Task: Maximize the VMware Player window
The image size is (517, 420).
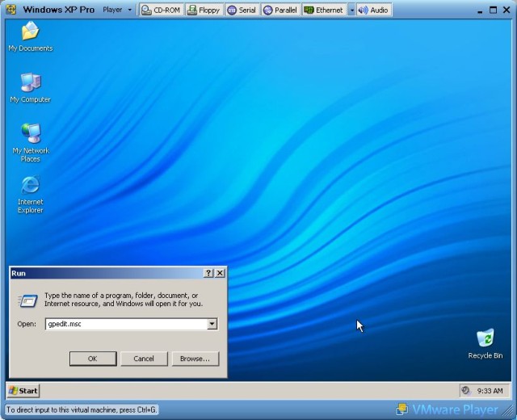Action: point(493,10)
